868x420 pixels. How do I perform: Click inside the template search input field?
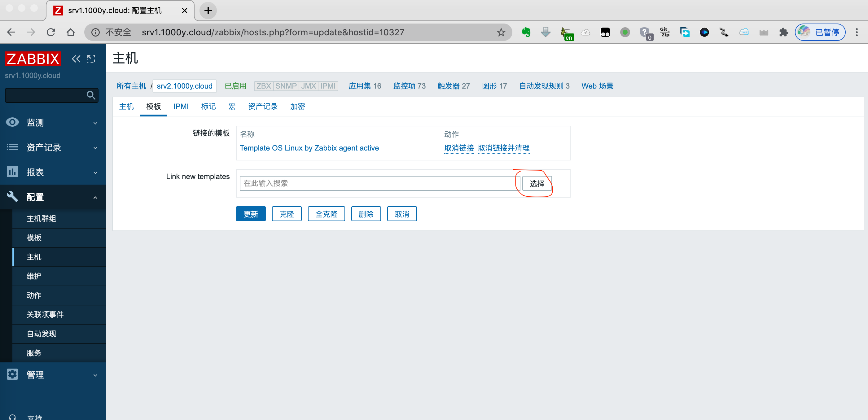tap(377, 183)
